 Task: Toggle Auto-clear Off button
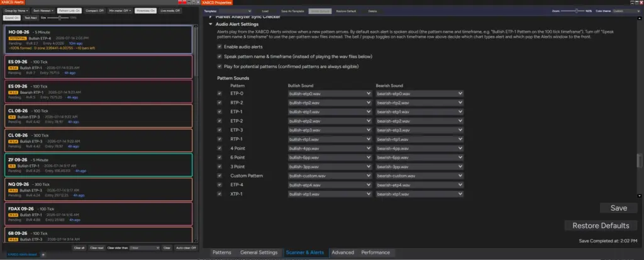click(186, 248)
